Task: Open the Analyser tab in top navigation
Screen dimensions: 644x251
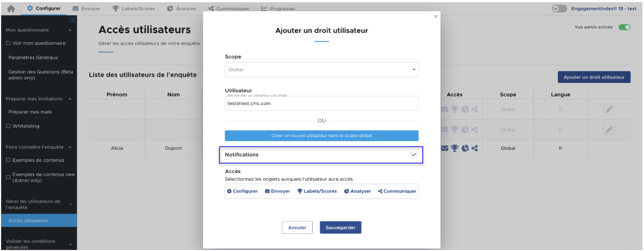Action: click(x=182, y=9)
